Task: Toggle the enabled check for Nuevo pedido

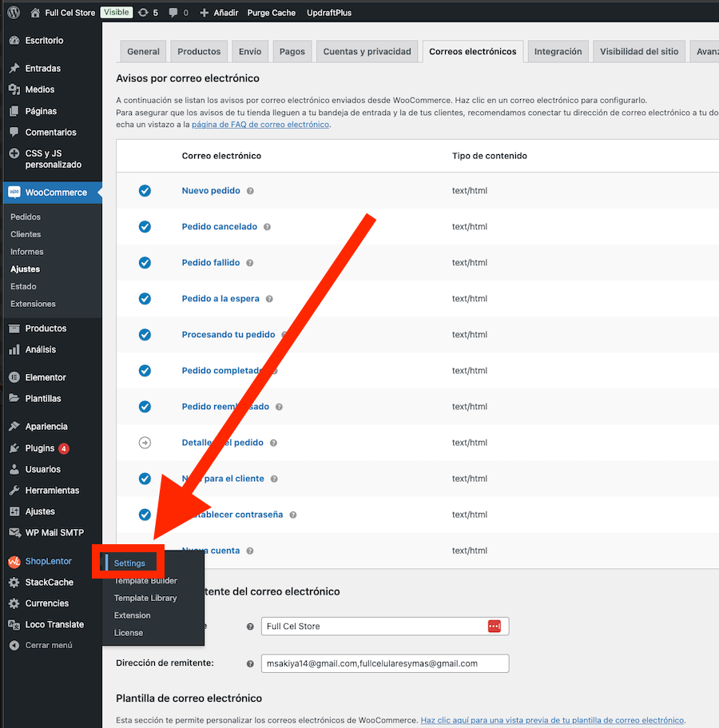Action: (x=145, y=191)
